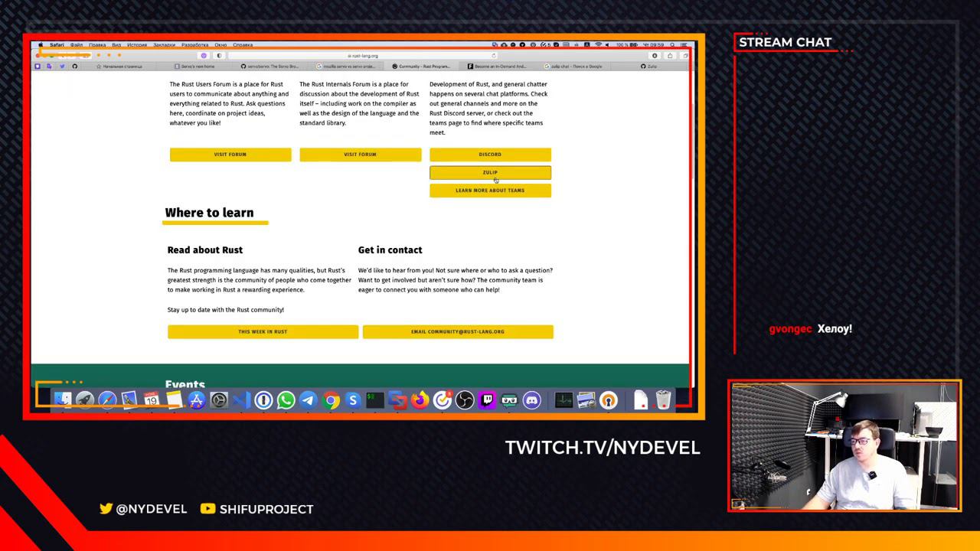Open System Preferences gear in Dock
980x551 pixels.
tap(219, 399)
